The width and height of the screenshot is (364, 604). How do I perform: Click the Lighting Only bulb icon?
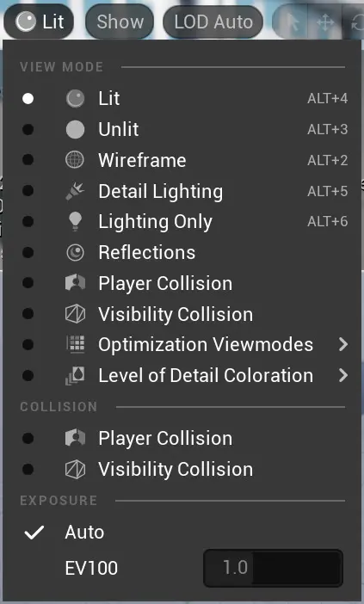tap(75, 221)
